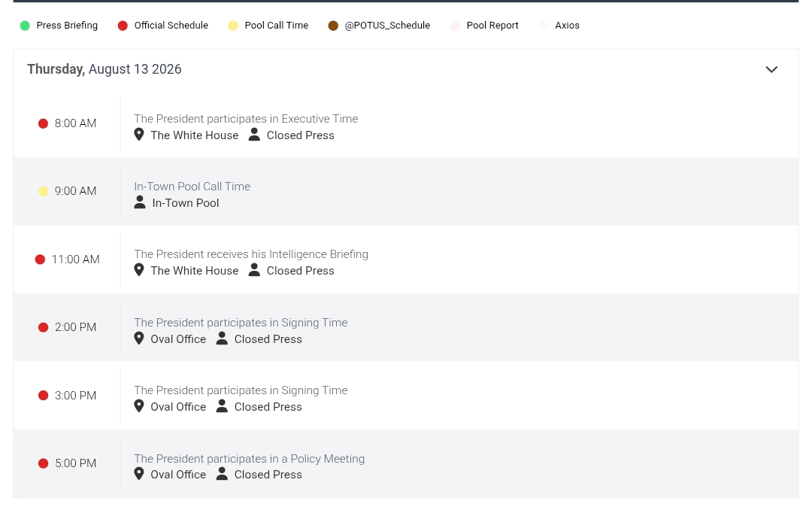Click location pin in Executive Time row
Viewport: 812px width, 507px height.
click(x=139, y=135)
